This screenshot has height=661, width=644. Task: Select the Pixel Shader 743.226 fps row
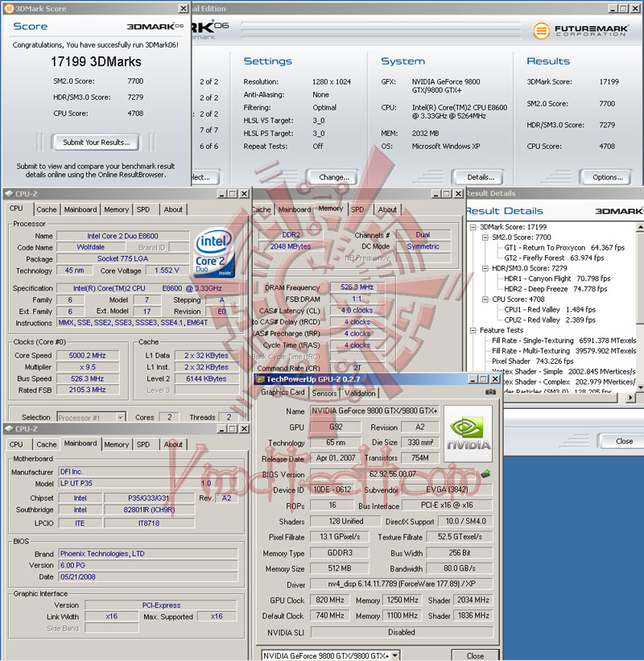coord(533,361)
